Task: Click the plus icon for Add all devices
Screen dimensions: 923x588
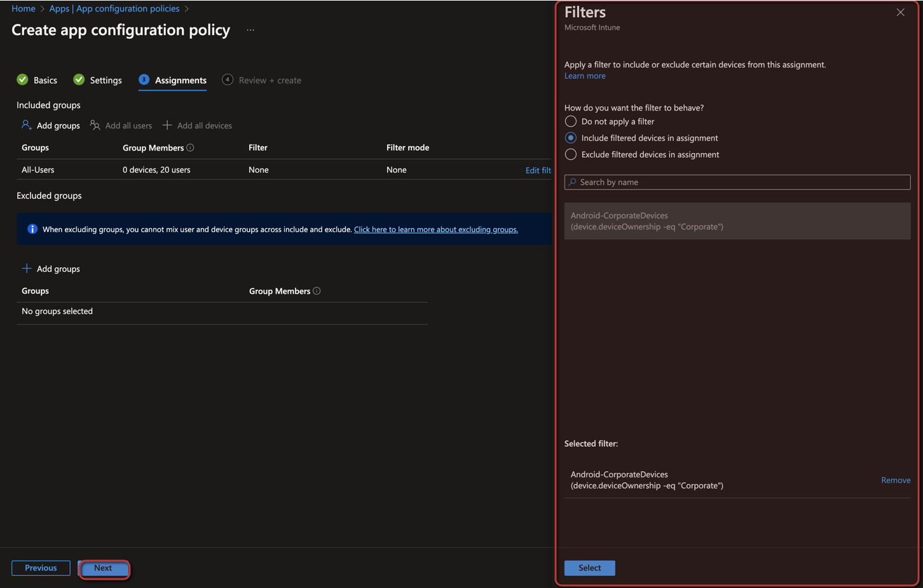Action: 167,125
